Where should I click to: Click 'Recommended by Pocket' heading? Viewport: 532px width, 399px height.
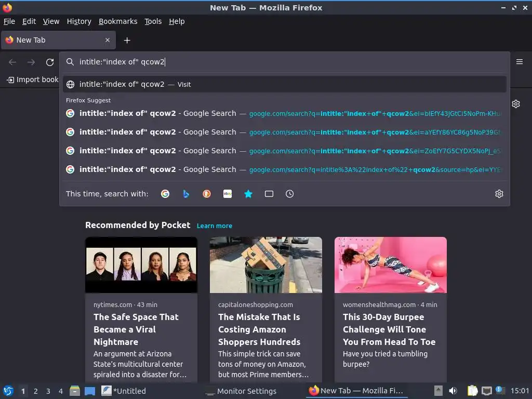point(138,225)
